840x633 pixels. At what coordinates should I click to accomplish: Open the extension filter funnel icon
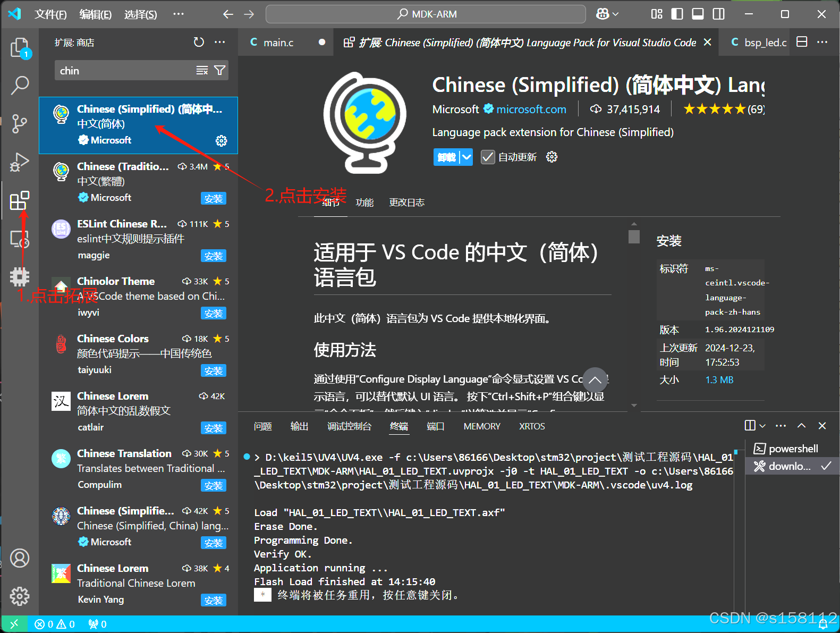(x=219, y=70)
